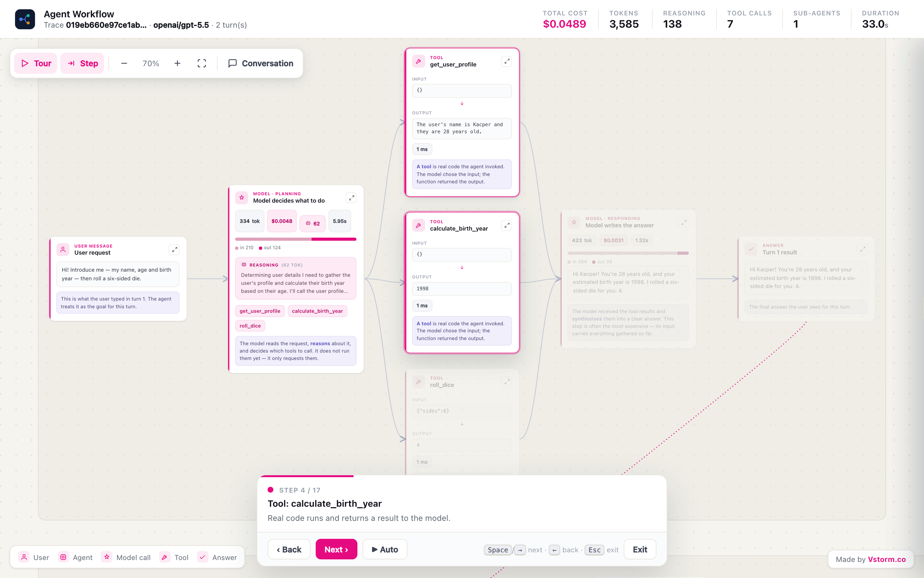Click the Esc key hint
The height and width of the screenshot is (578, 924).
(595, 550)
